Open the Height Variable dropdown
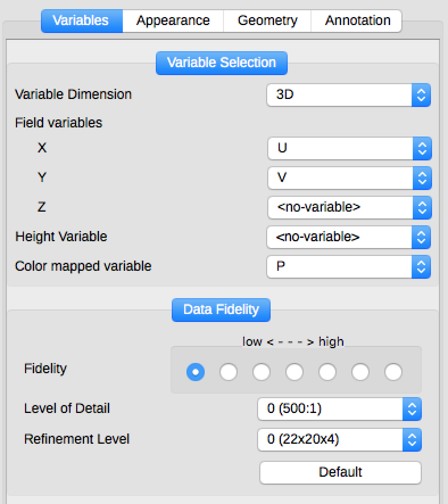448x504 pixels. pyautogui.click(x=349, y=237)
